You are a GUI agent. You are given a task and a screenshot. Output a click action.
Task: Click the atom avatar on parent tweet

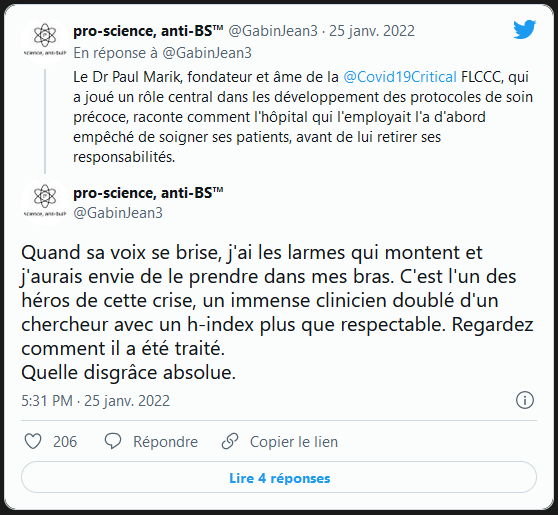click(x=45, y=41)
